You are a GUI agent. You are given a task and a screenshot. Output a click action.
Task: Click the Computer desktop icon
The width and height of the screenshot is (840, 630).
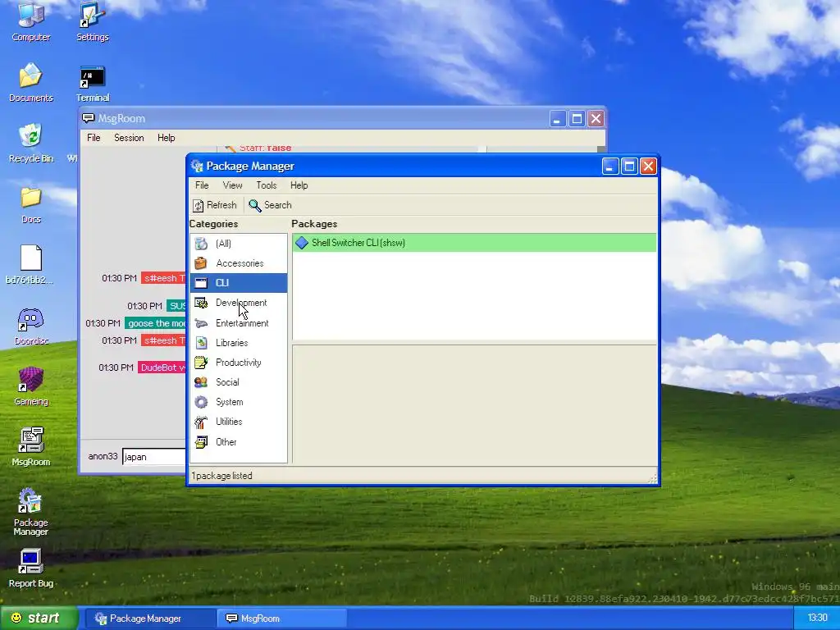[x=31, y=23]
